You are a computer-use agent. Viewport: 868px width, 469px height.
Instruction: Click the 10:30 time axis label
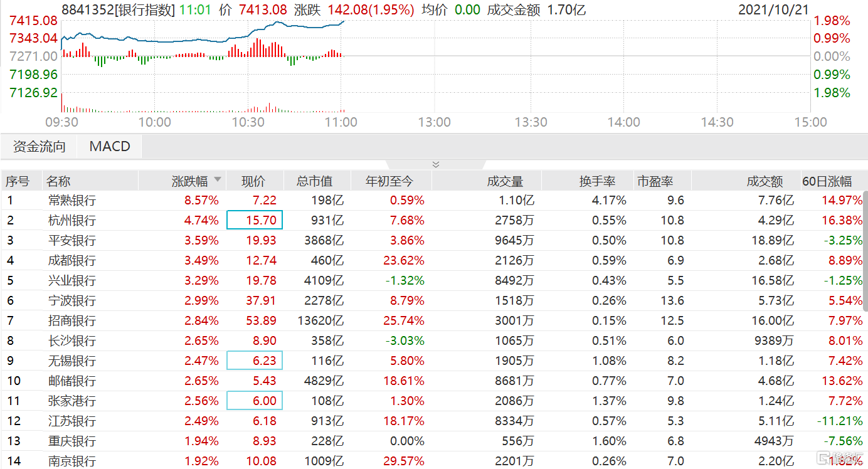click(x=248, y=122)
